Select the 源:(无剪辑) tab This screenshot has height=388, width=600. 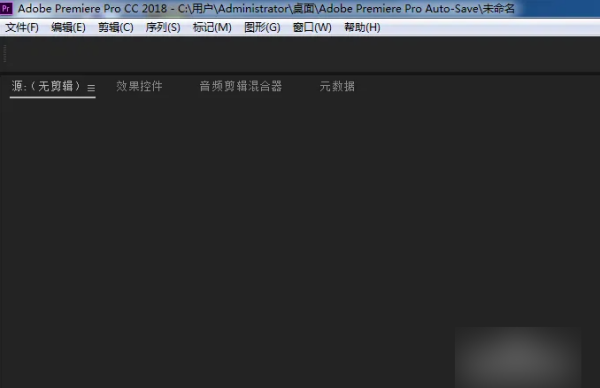(x=46, y=86)
